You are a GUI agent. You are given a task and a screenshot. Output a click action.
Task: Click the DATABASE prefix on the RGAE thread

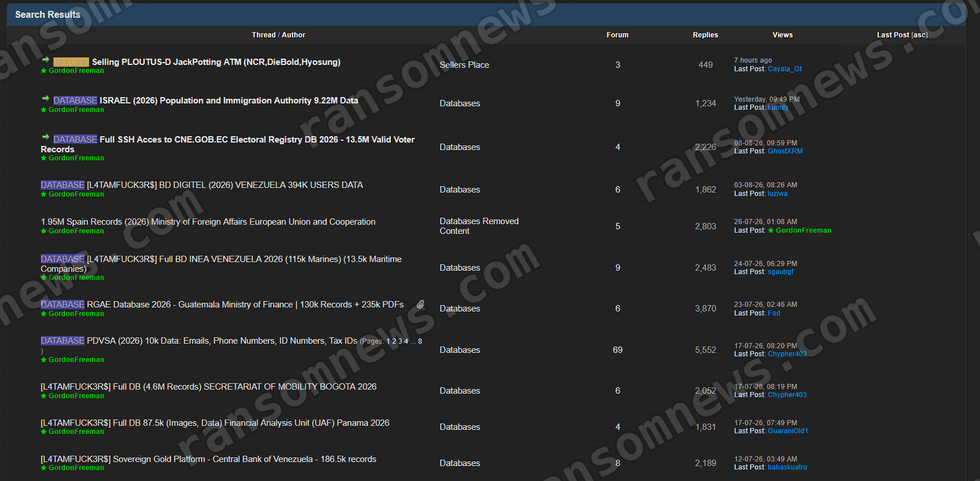[x=63, y=305]
